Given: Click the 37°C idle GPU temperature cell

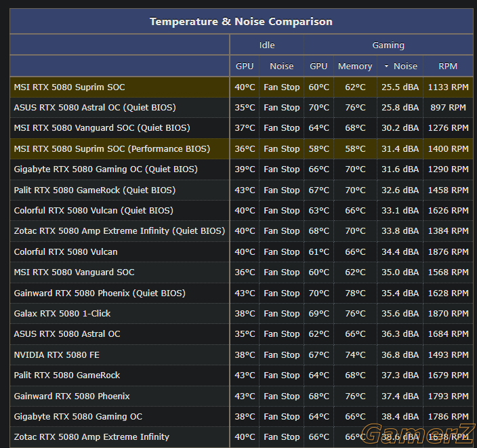Looking at the screenshot, I should 245,128.
